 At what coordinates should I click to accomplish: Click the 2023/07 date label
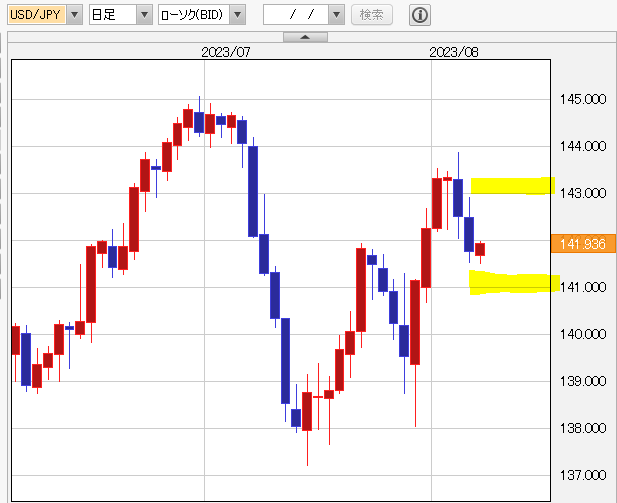click(226, 52)
